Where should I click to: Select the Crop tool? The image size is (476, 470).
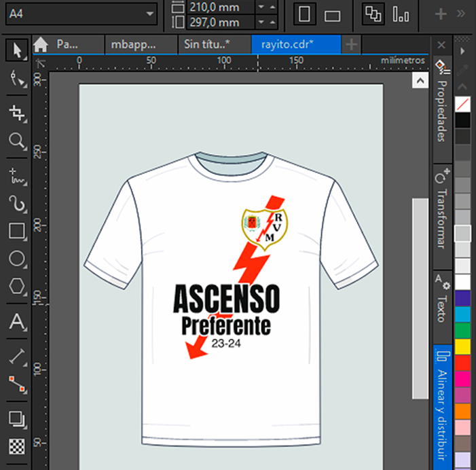click(17, 112)
